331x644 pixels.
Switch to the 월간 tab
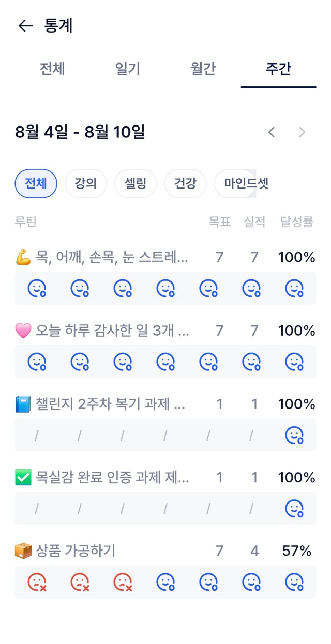[x=203, y=69]
